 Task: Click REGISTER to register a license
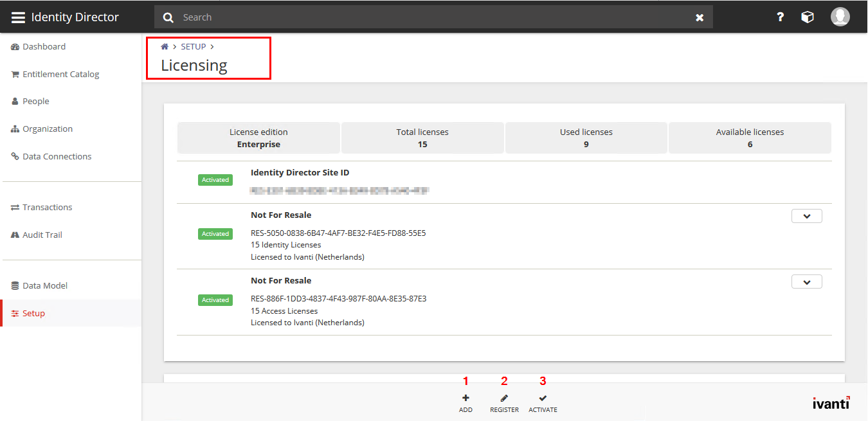coord(504,402)
